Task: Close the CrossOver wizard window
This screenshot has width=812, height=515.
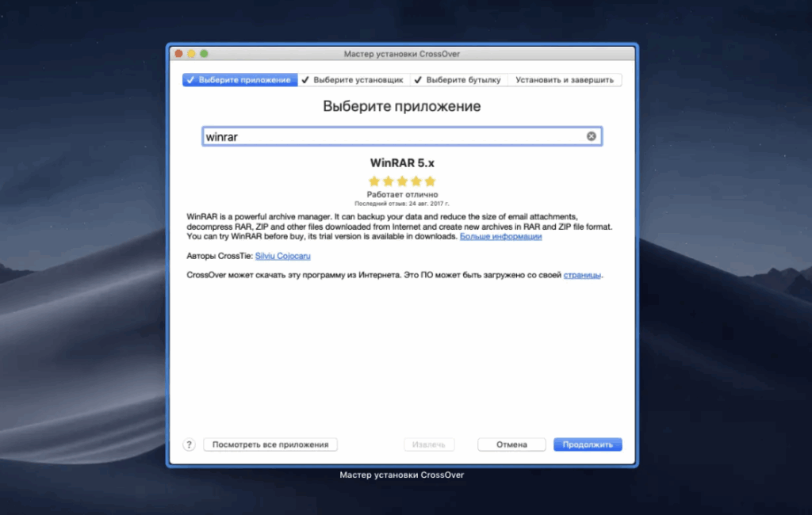Action: (178, 54)
